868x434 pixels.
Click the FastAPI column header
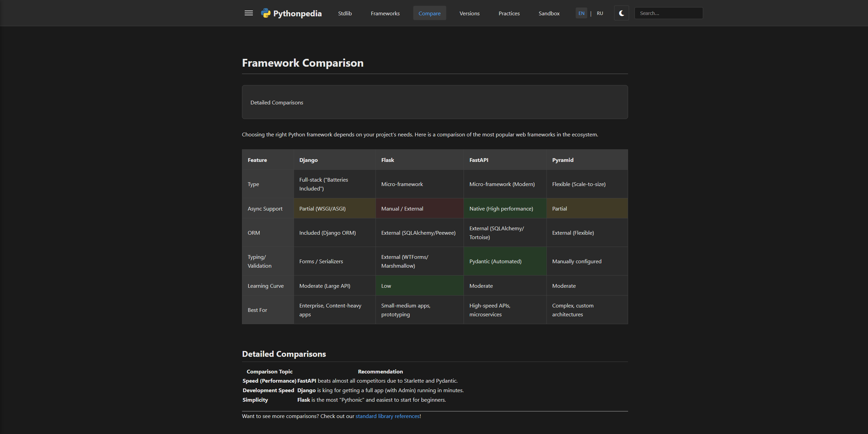[479, 160]
